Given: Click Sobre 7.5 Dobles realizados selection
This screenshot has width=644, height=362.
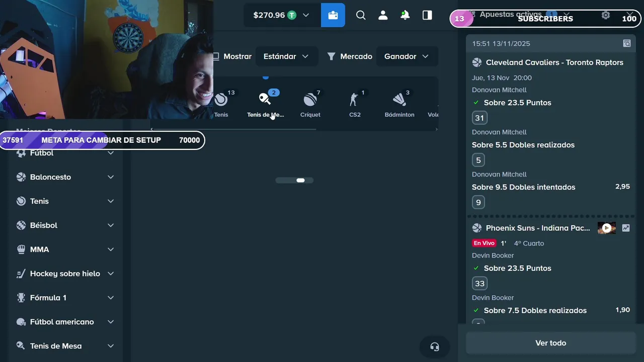Looking at the screenshot, I should click(535, 310).
